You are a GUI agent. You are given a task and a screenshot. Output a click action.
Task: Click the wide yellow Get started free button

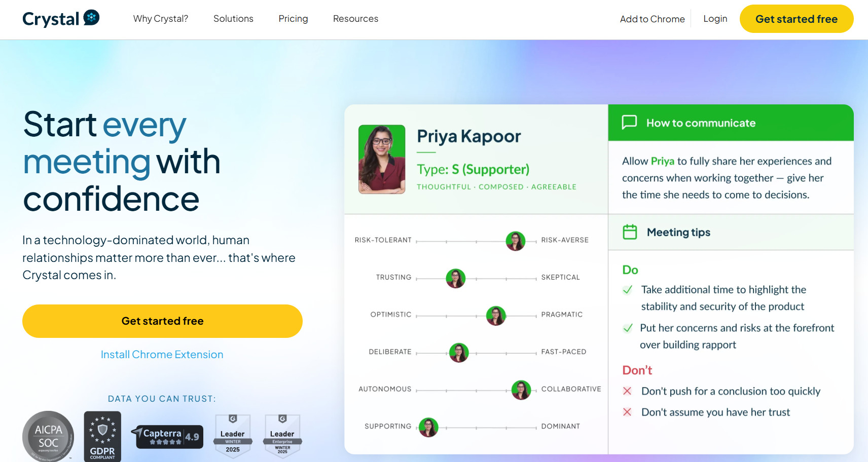(162, 321)
